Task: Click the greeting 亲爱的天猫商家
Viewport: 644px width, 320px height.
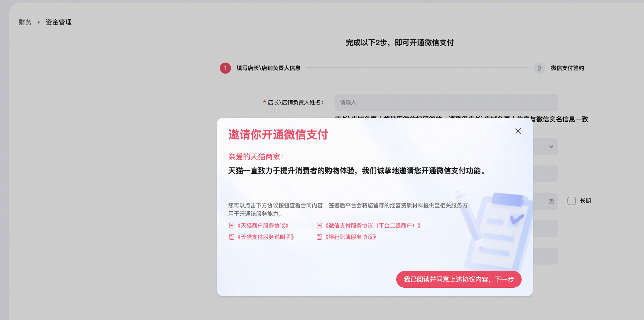Action: (x=256, y=157)
